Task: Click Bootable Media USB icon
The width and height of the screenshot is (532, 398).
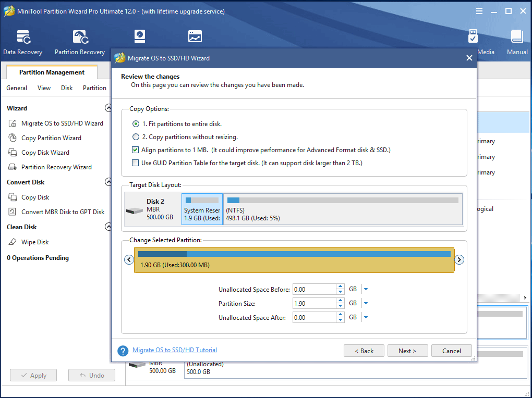Action: pyautogui.click(x=473, y=38)
